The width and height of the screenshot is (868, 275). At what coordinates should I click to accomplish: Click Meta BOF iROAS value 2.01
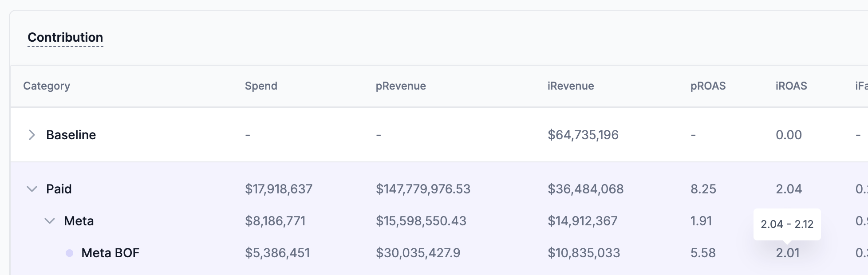[x=788, y=253]
